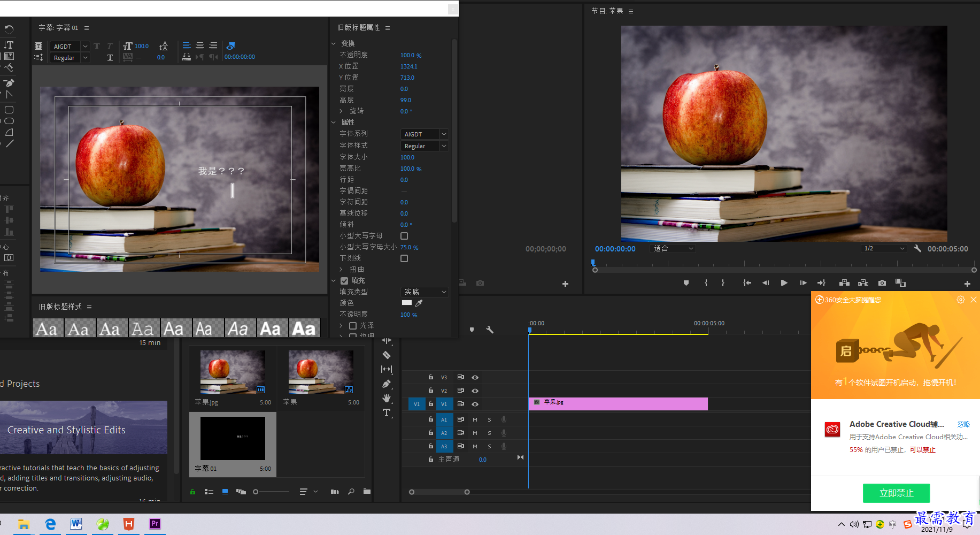
Task: Click ignore link in 360 popup
Action: coord(963,424)
